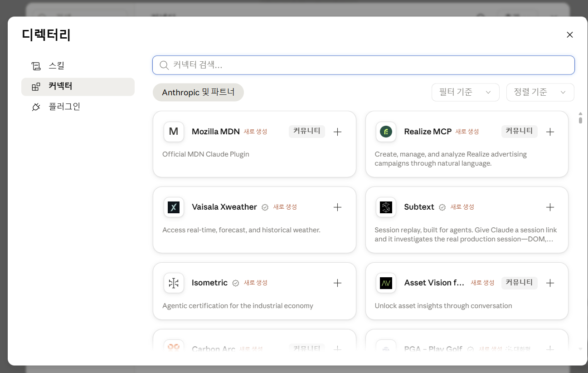Click the connector list scrollbar thumb

pyautogui.click(x=580, y=120)
